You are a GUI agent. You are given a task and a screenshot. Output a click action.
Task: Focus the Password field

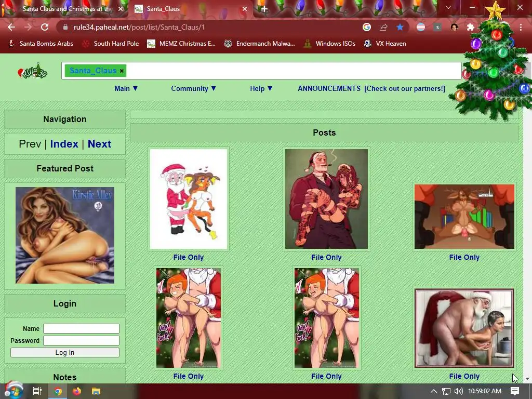(x=81, y=340)
